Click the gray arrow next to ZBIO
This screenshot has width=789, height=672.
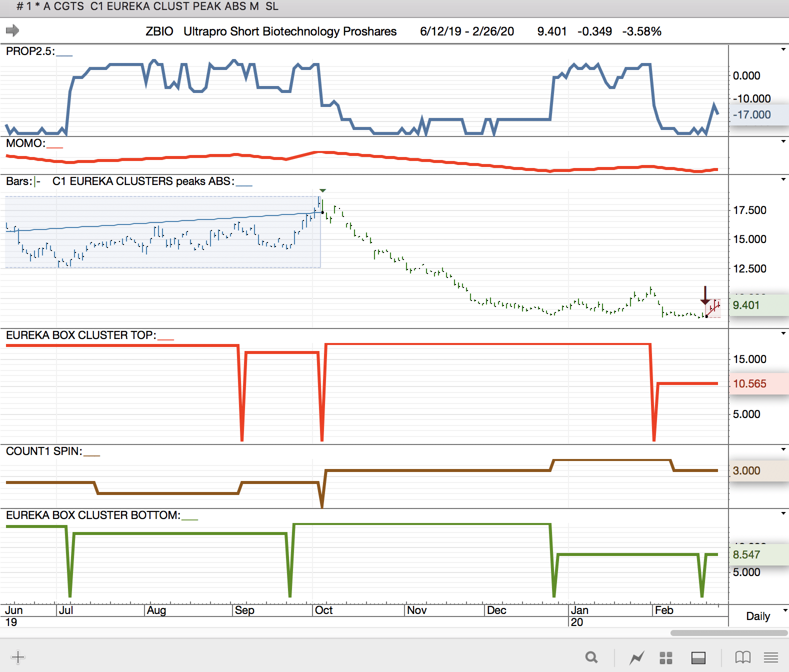12,30
